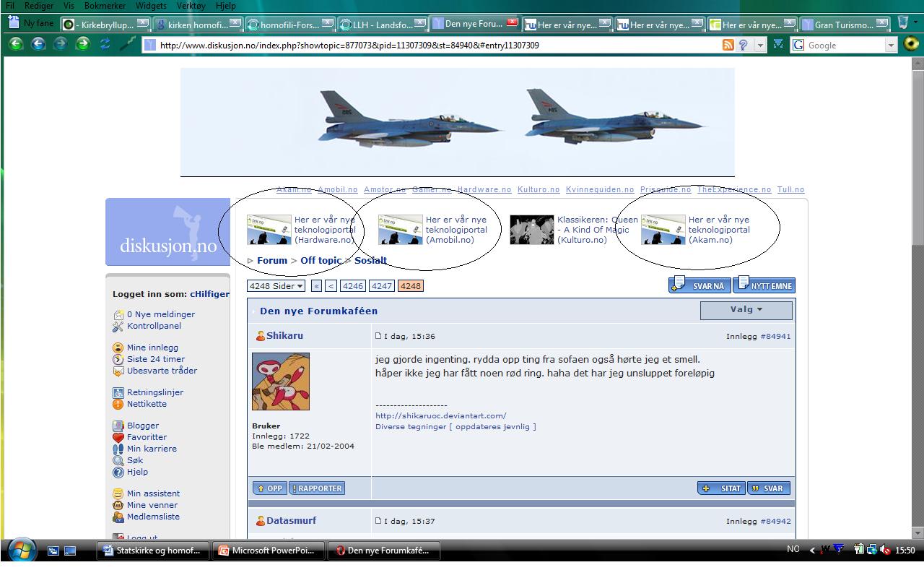Expand the address bar history dropdown arrow
The image size is (924, 578).
760,45
